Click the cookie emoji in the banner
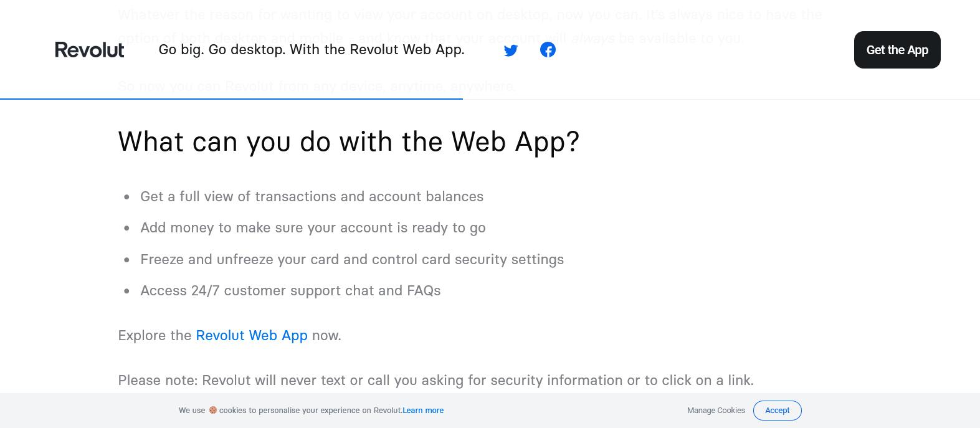 pos(213,410)
